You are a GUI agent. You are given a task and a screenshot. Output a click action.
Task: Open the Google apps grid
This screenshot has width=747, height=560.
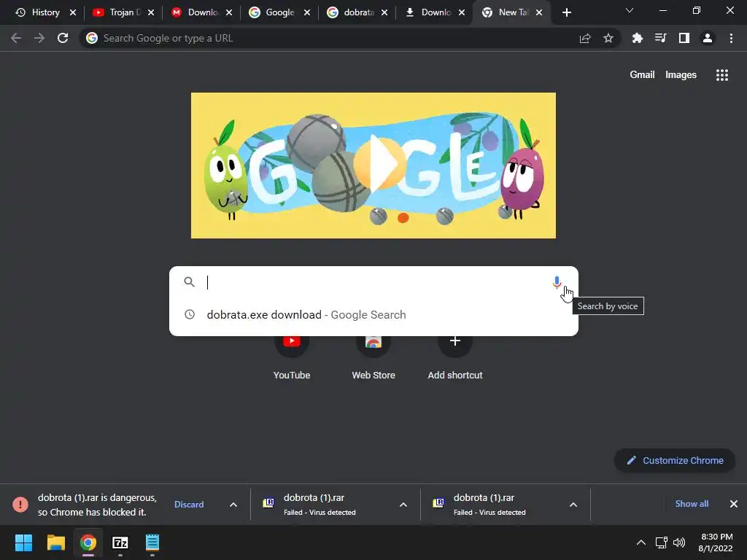point(721,75)
